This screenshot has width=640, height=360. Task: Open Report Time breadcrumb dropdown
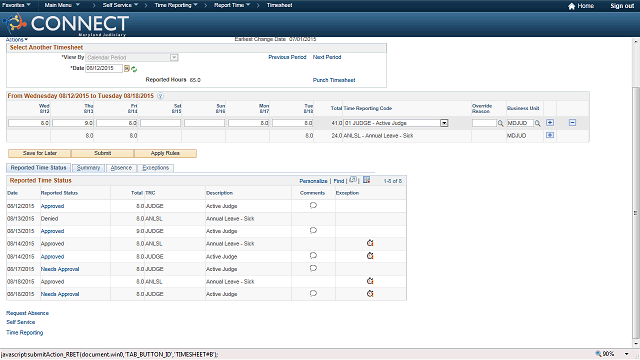[232, 5]
